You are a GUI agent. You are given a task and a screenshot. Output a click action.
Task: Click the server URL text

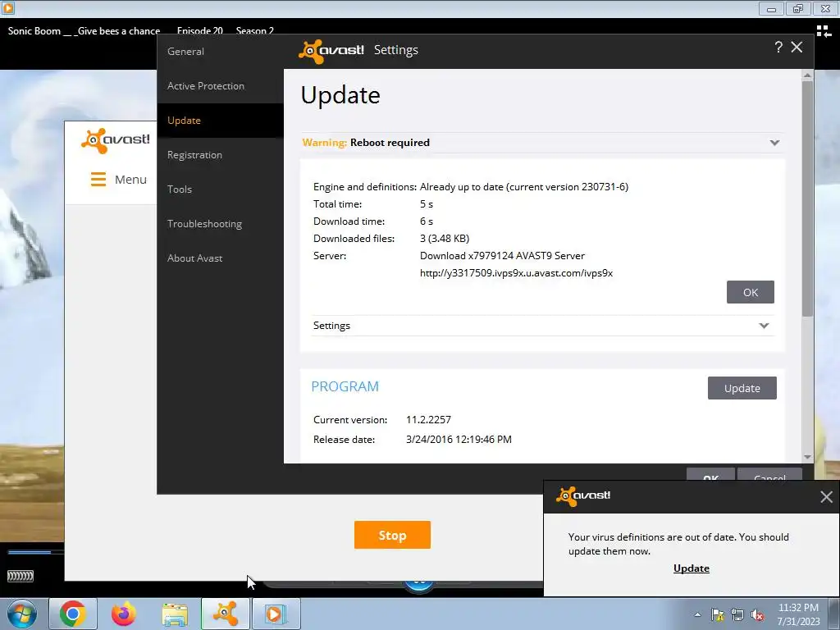(516, 273)
